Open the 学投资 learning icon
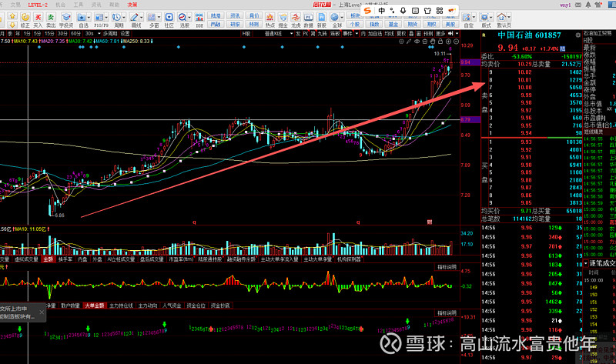 point(66,17)
